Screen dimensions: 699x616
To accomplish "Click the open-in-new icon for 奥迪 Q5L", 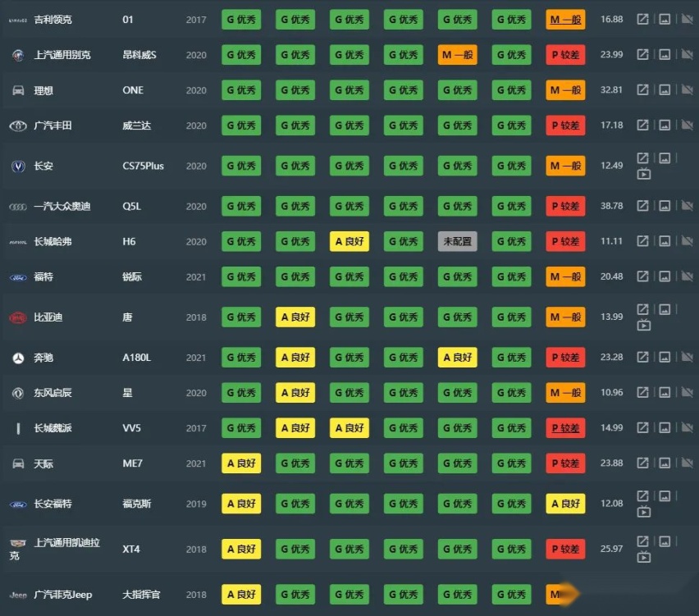I will click(x=642, y=206).
